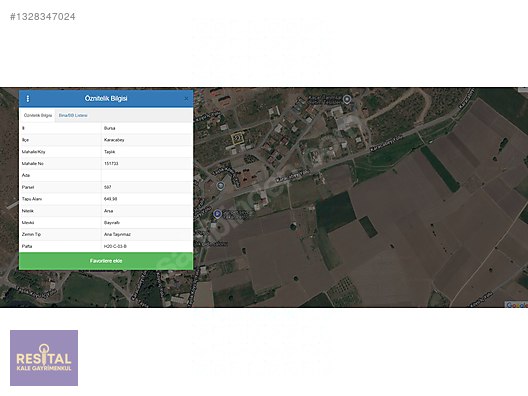Click the Parsel row value 597
528x396 pixels.
pos(108,187)
